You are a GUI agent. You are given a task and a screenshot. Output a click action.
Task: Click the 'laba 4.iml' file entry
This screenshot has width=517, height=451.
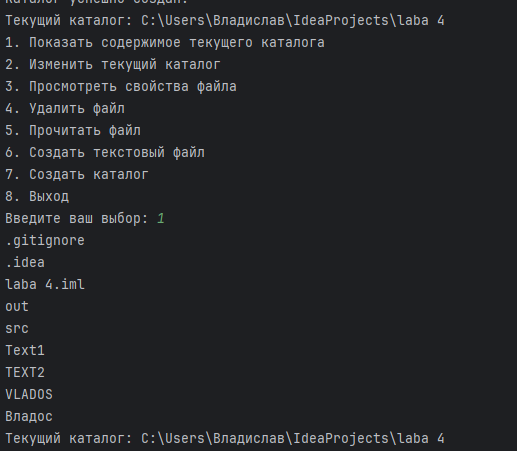(x=45, y=285)
